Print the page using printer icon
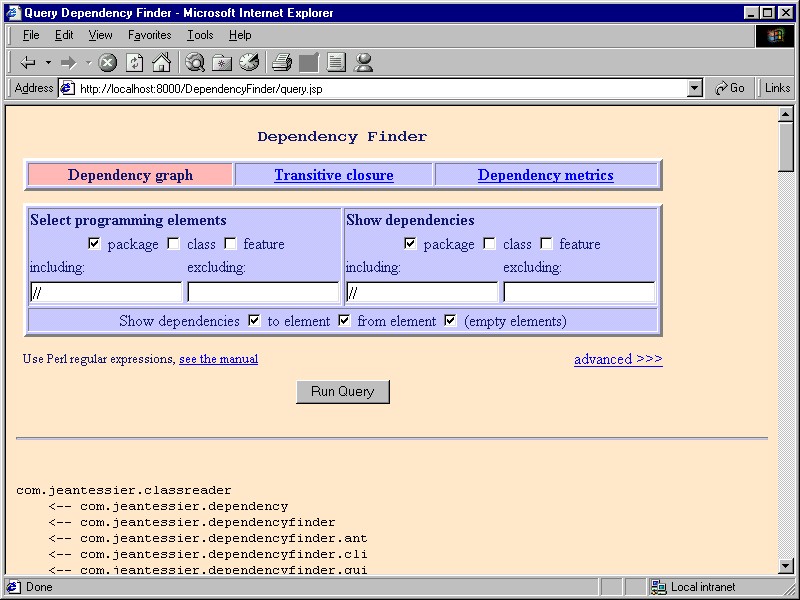Image resolution: width=800 pixels, height=600 pixels. pos(282,63)
